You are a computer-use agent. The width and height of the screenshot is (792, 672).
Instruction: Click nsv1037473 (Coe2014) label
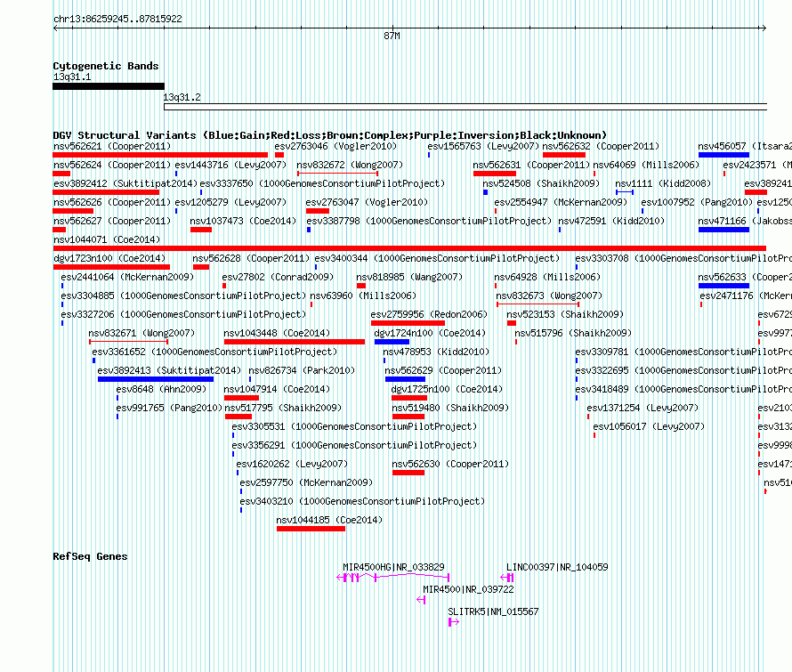point(243,222)
